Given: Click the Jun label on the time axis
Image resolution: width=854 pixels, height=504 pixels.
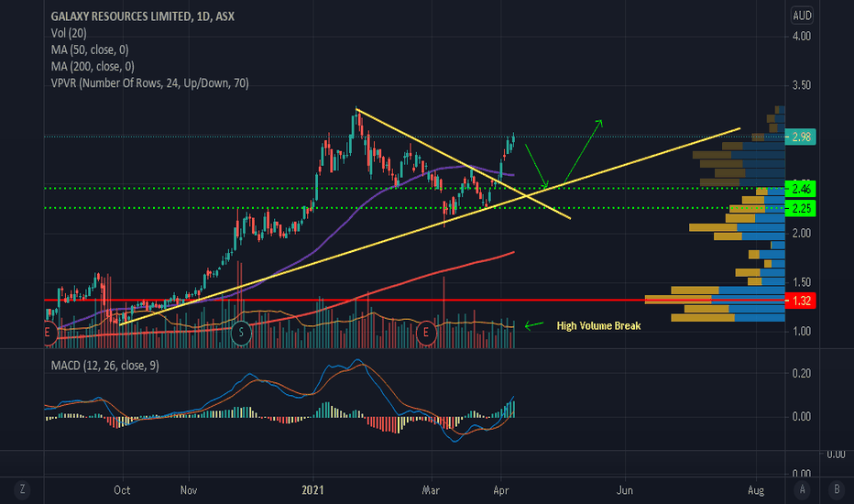Looking at the screenshot, I should (x=625, y=490).
